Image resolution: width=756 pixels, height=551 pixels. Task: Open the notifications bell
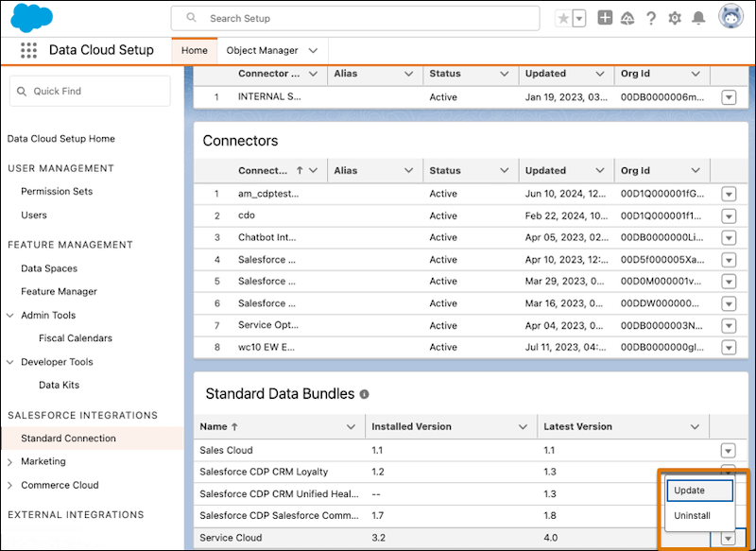698,18
